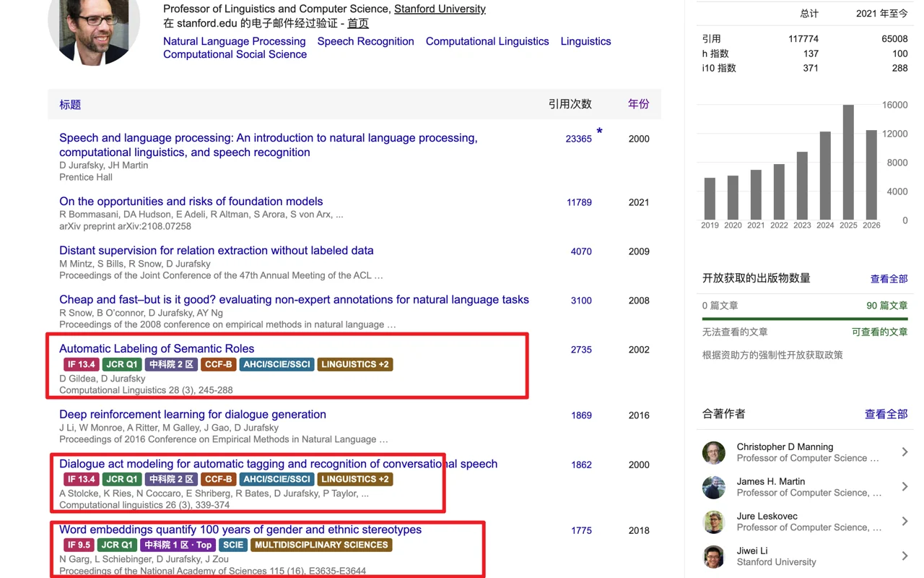This screenshot has height=578, width=924.
Task: Open the Speech and language processing paper
Action: [x=269, y=145]
